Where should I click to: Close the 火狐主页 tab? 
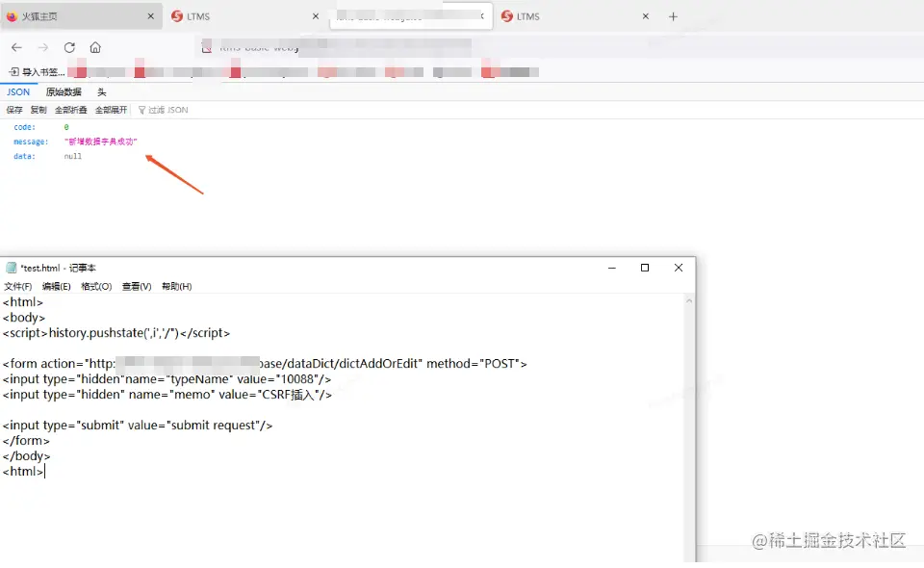click(151, 16)
